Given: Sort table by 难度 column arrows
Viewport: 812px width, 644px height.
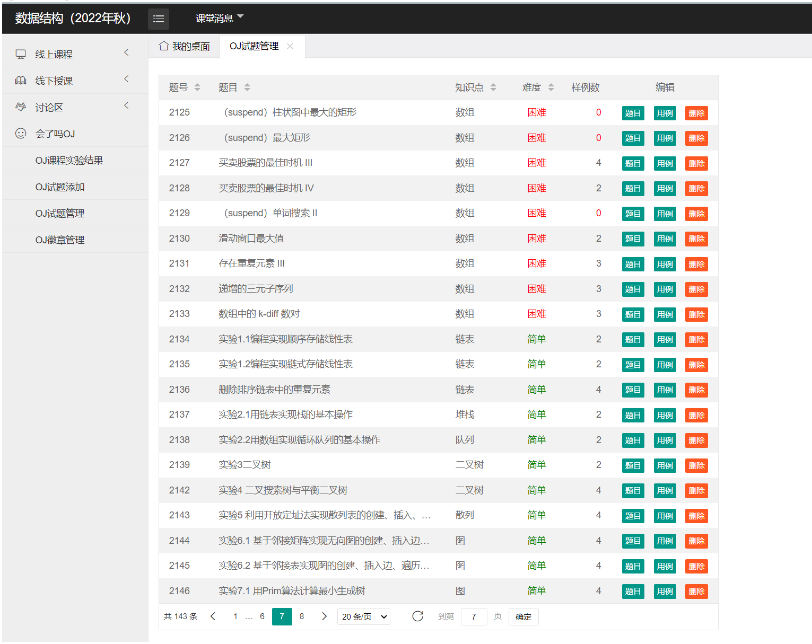Looking at the screenshot, I should (551, 87).
